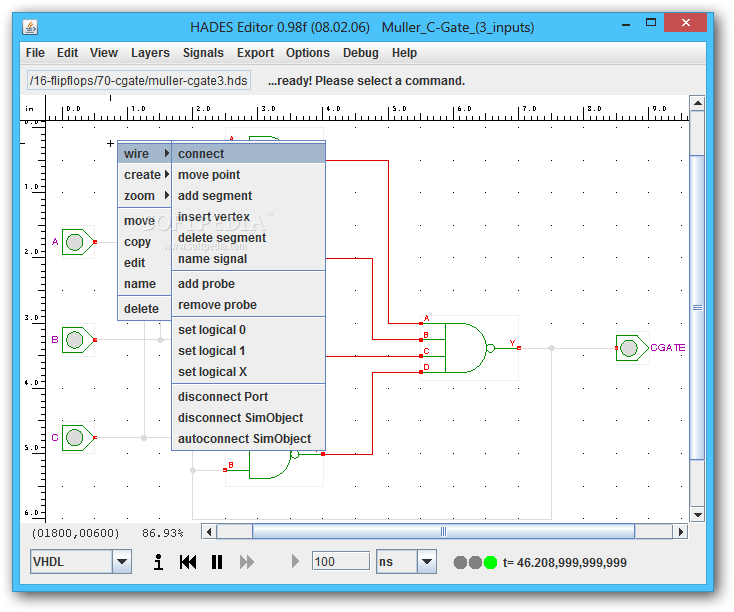Open the File menu

pos(35,53)
